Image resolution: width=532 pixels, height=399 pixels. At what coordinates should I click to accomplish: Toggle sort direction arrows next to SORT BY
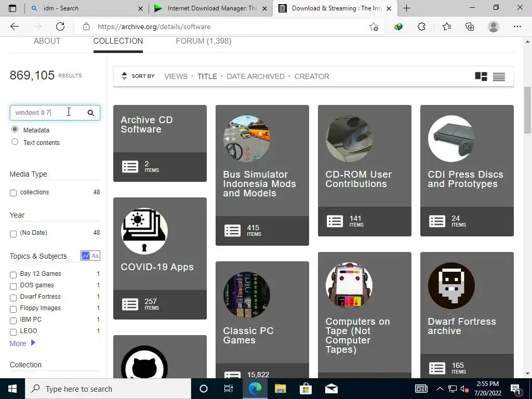click(x=124, y=76)
